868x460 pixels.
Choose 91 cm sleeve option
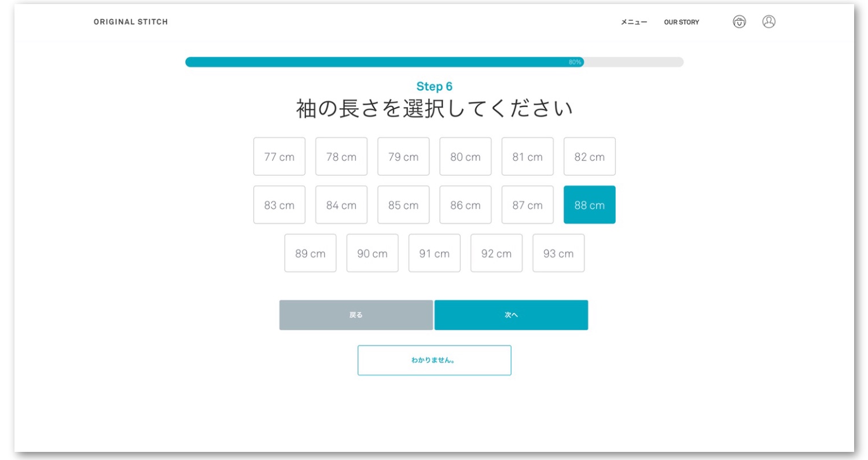(434, 253)
